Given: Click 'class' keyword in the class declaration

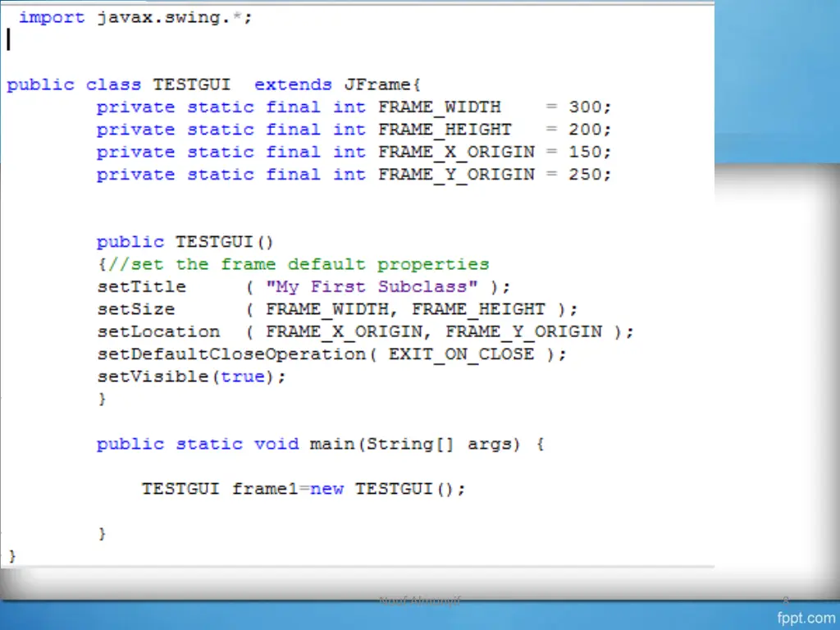Looking at the screenshot, I should (113, 84).
